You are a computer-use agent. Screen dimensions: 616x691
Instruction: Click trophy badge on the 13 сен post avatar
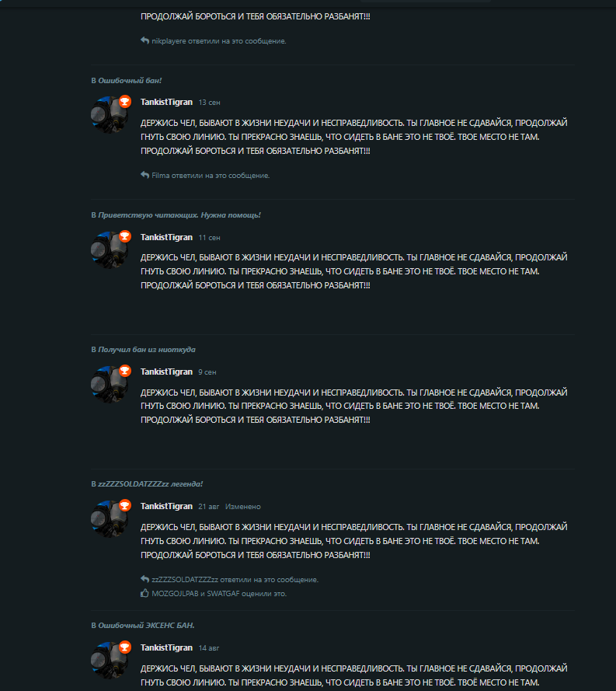point(125,102)
